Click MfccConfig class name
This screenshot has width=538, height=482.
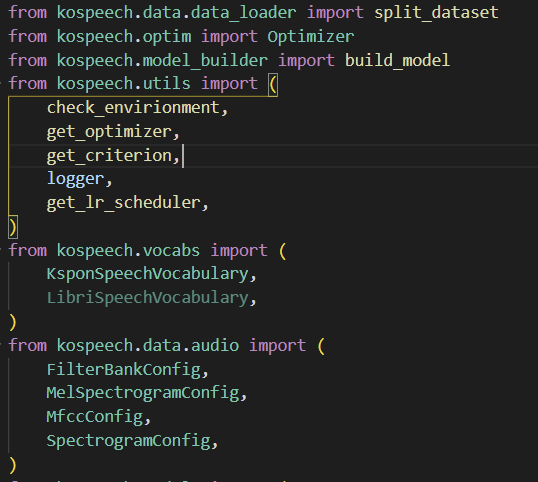(x=95, y=417)
